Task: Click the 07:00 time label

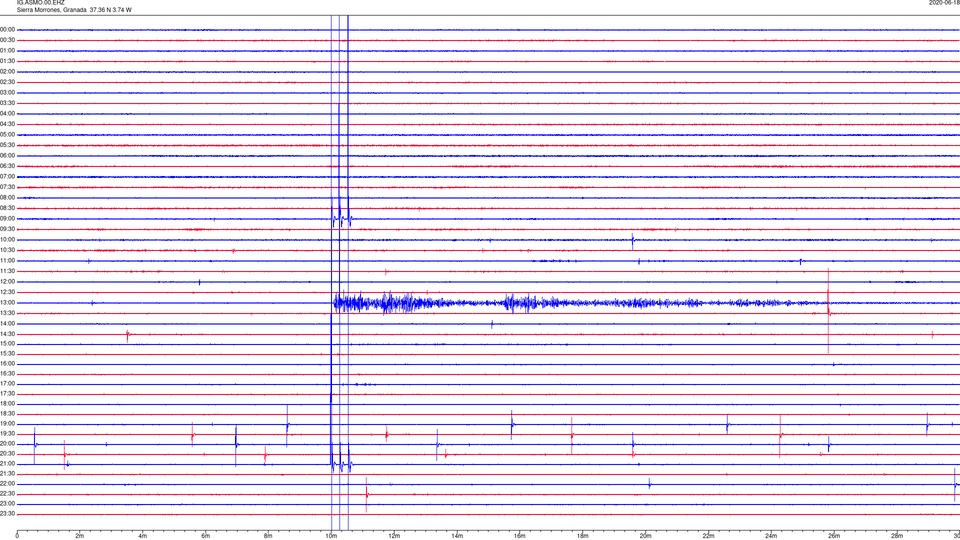Action: 7,176
